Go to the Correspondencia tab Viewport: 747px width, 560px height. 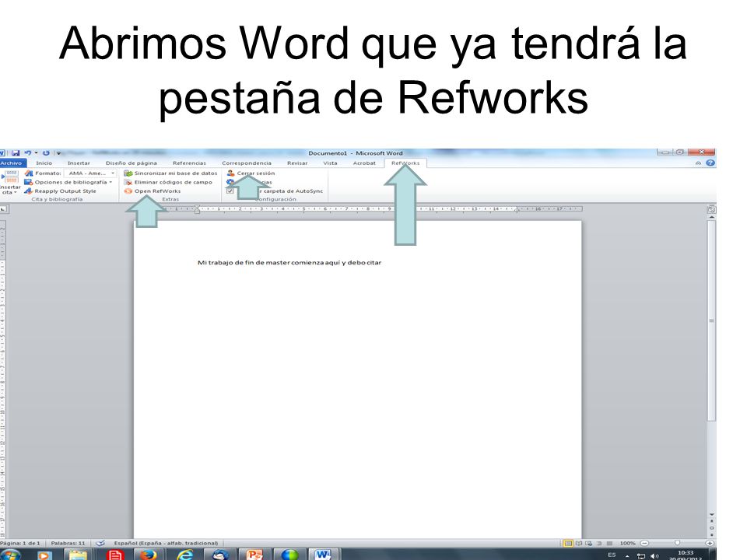[x=247, y=163]
